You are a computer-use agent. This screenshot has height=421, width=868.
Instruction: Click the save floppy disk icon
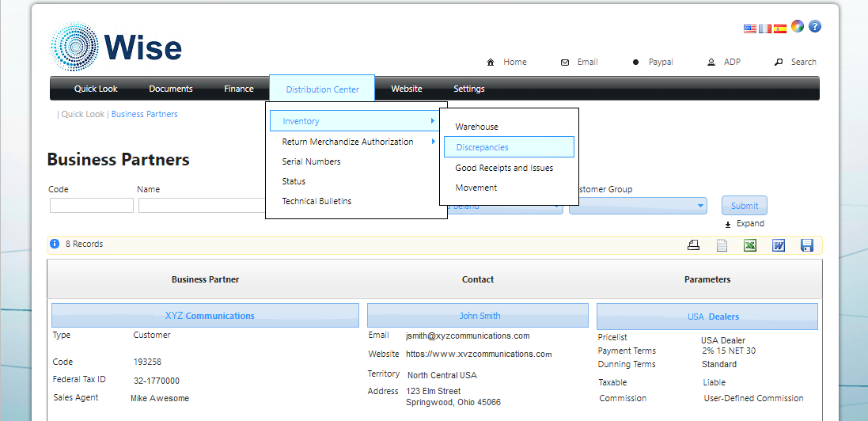click(x=807, y=245)
